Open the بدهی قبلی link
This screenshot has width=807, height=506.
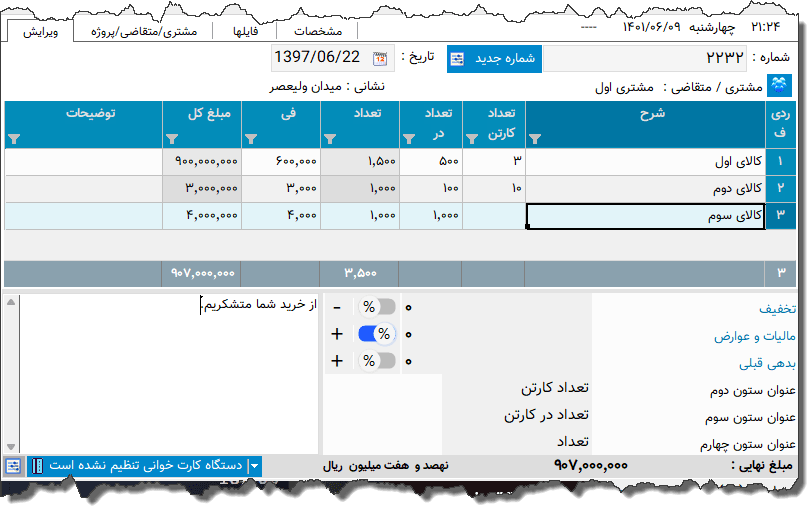[767, 363]
